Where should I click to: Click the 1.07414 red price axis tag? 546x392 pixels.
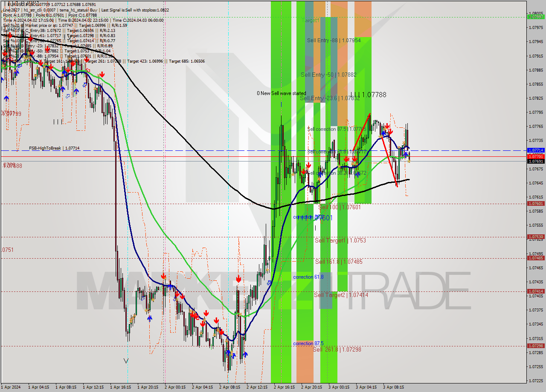[536, 291]
